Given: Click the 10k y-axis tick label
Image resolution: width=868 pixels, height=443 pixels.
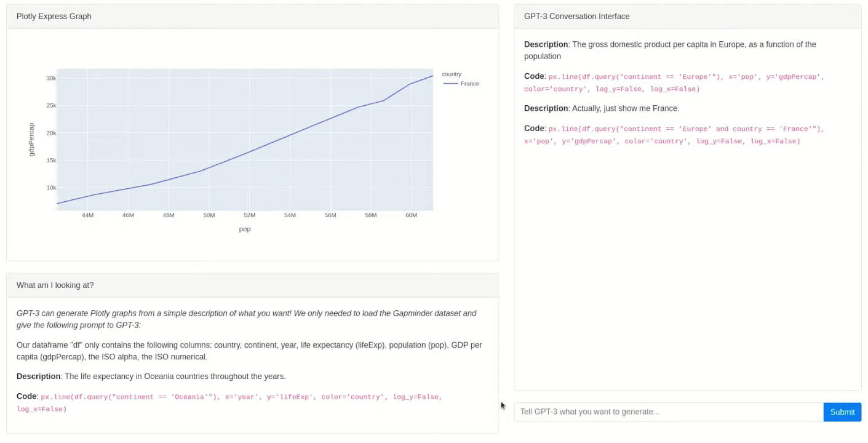Looking at the screenshot, I should click(51, 188).
